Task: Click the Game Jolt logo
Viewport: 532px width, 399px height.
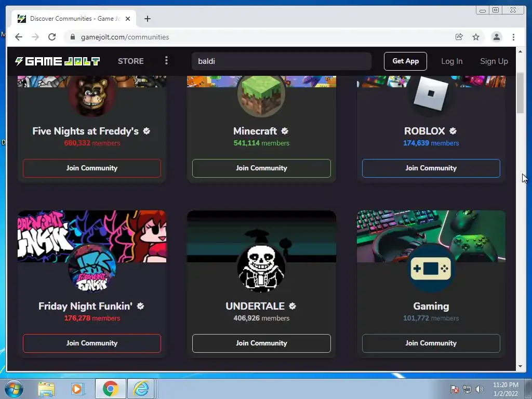Action: (x=57, y=61)
